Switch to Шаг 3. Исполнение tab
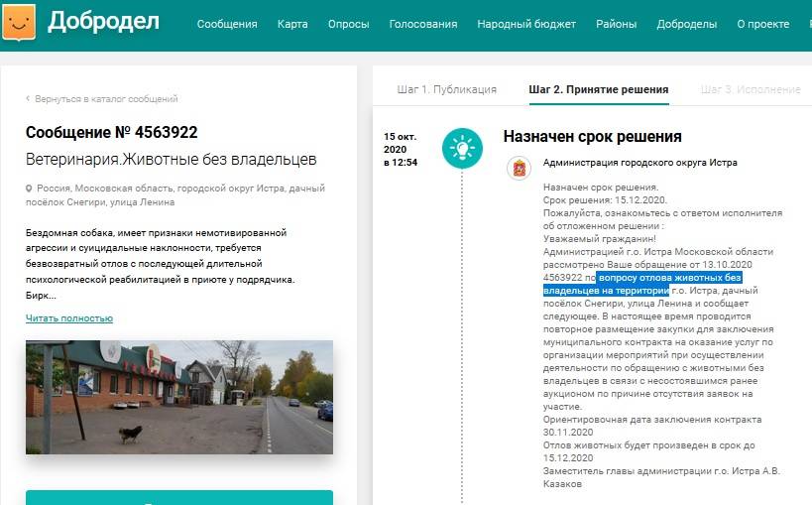This screenshot has width=812, height=505. (750, 89)
